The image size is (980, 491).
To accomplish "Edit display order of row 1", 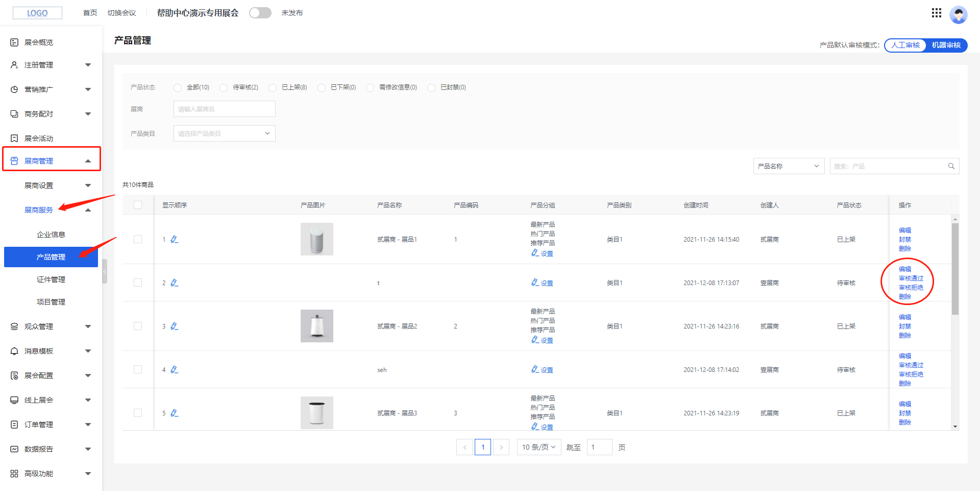I will pyautogui.click(x=174, y=239).
